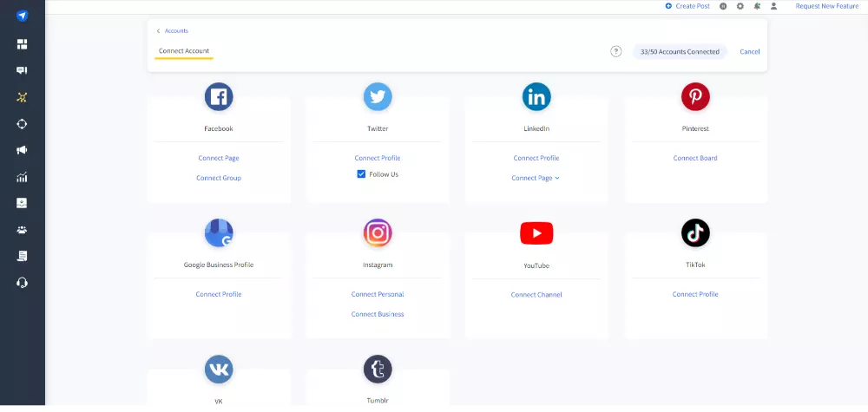
Task: Click Connect Profile under LinkedIn
Action: [x=536, y=158]
